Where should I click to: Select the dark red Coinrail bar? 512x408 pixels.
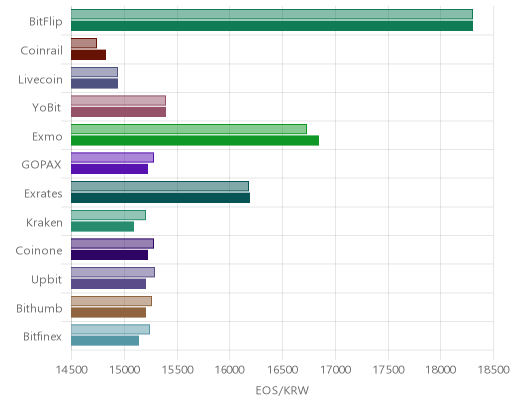coord(89,55)
